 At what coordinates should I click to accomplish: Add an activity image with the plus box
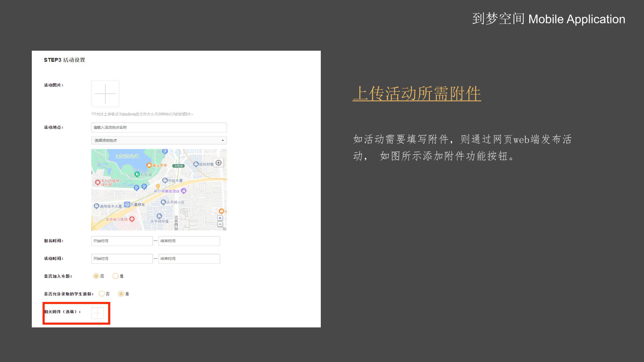105,94
